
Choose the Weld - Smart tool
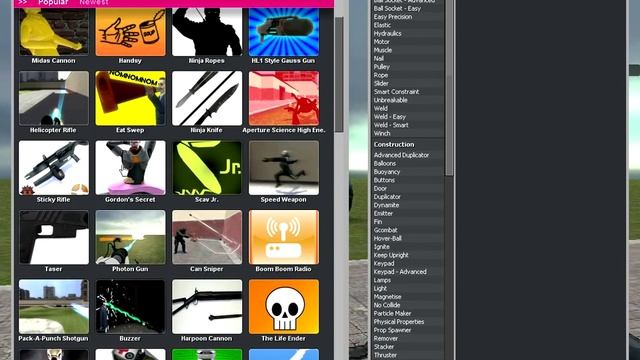tap(391, 125)
